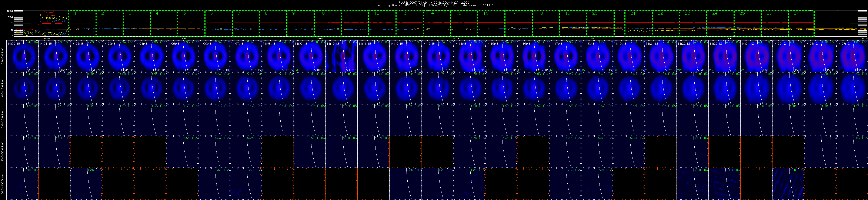
Task: Click the 14:20 tick label on the time axis
Action: pos(592,39)
